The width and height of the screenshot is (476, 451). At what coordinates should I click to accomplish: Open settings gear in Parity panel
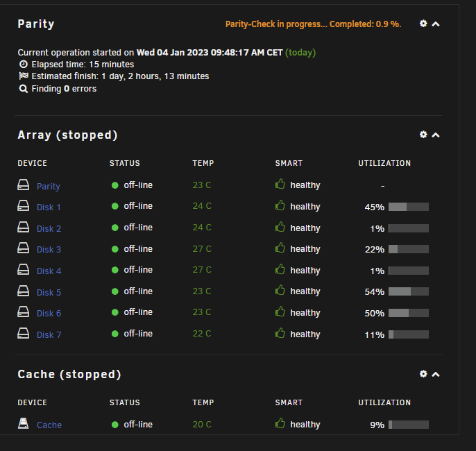423,24
